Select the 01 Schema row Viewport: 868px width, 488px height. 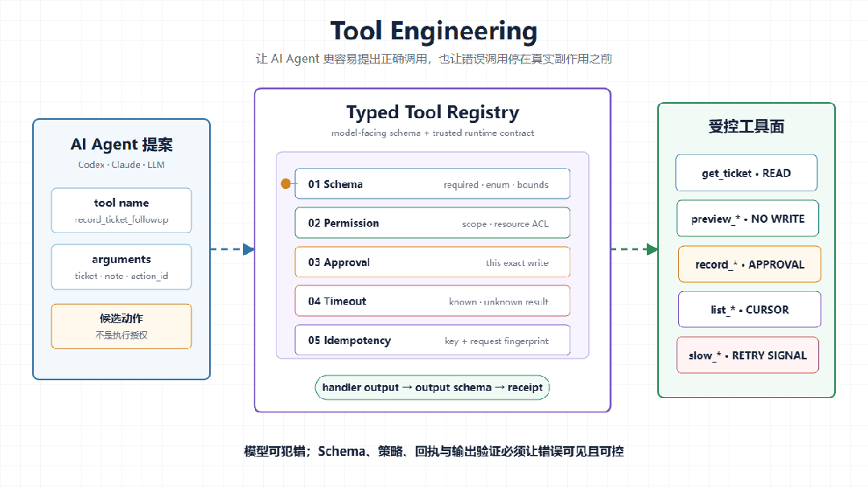pyautogui.click(x=432, y=183)
